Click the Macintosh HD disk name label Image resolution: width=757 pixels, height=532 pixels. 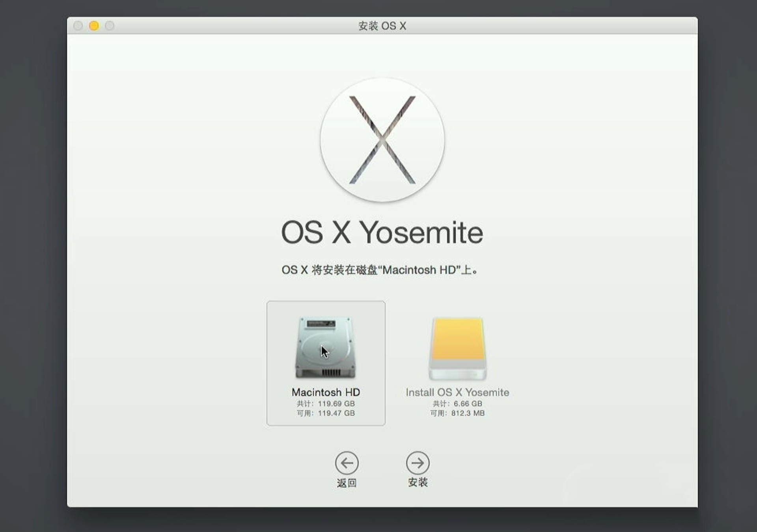[326, 392]
